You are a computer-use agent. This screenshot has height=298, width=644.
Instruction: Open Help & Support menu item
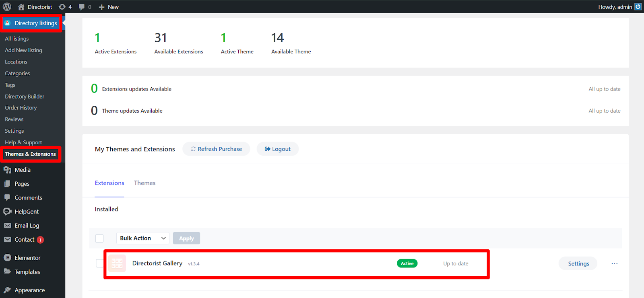(x=23, y=142)
